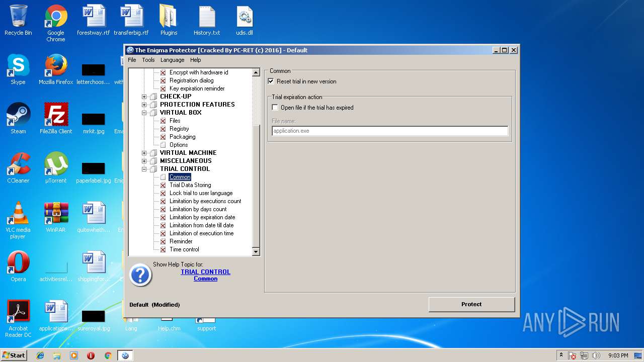Collapse the TRIAL CONTROL node
The image size is (644, 362).
(144, 169)
